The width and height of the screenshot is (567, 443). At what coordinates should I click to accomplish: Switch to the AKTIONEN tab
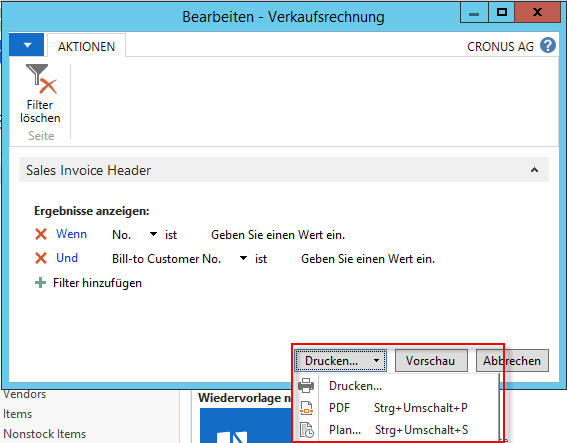click(x=86, y=46)
